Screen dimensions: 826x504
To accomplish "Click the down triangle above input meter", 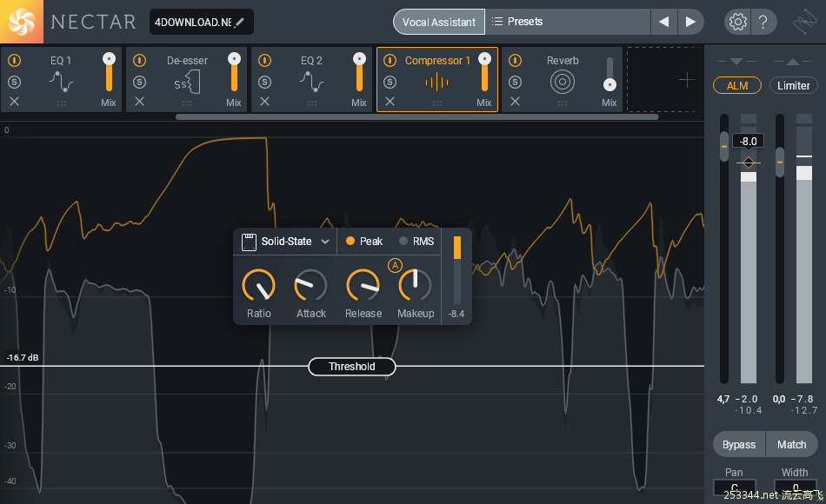I will [736, 62].
